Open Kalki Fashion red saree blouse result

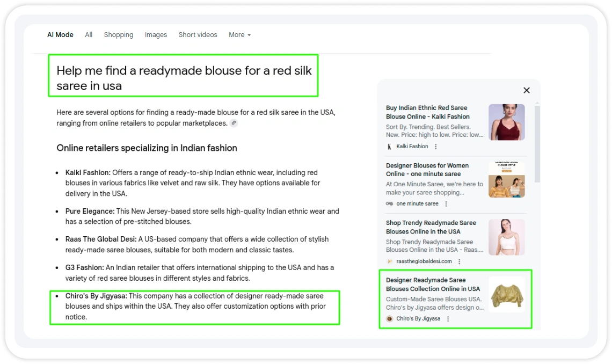pos(427,112)
